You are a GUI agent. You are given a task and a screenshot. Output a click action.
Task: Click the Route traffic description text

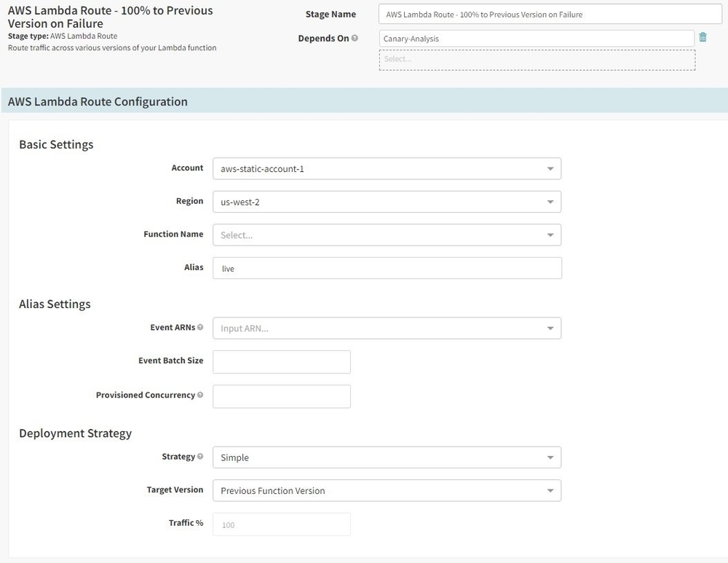point(112,47)
